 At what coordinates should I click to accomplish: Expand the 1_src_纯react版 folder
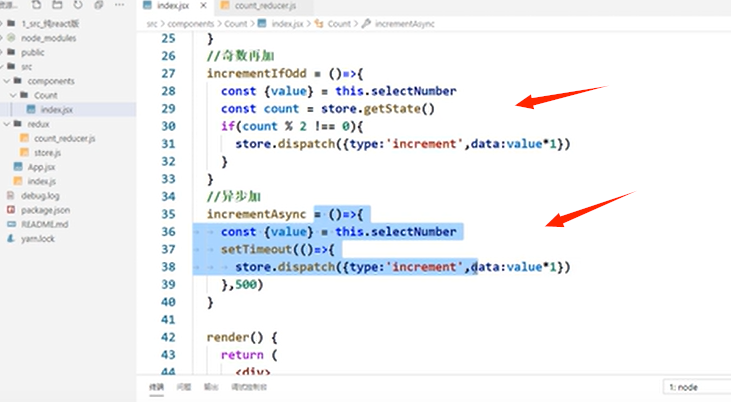coord(50,24)
